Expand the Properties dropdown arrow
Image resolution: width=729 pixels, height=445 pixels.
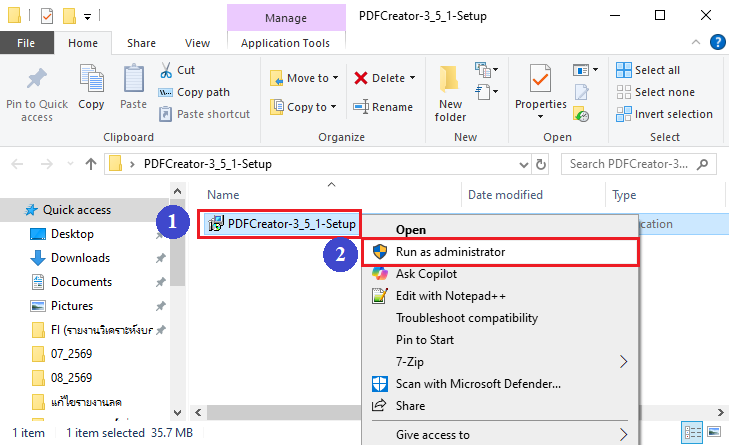tap(540, 117)
